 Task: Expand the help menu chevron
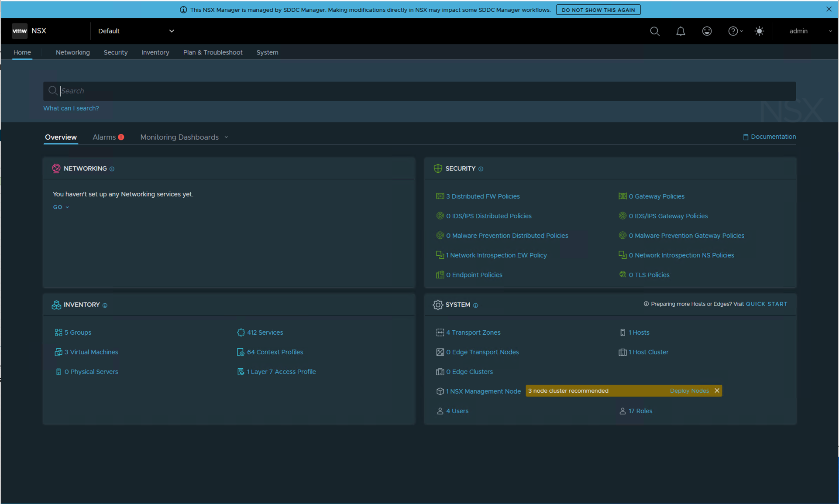741,31
